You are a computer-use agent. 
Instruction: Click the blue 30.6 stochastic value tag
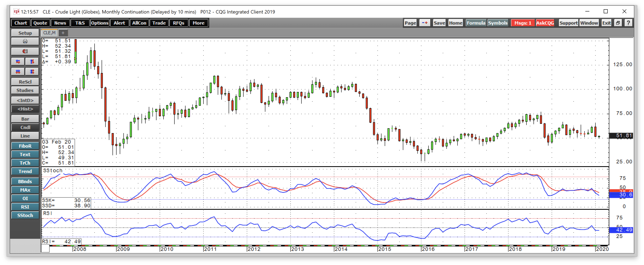point(621,195)
